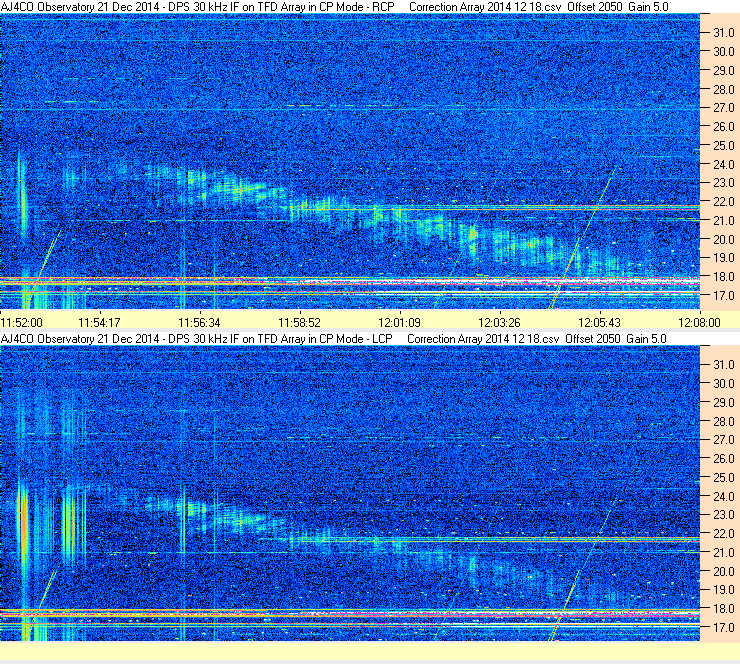Select 'Correction Array 2014 12 18.csv' in LCP header
The height and width of the screenshot is (664, 740).
coord(483,339)
